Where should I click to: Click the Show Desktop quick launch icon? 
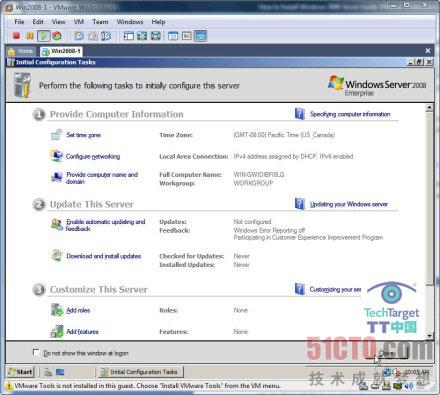pyautogui.click(x=60, y=372)
